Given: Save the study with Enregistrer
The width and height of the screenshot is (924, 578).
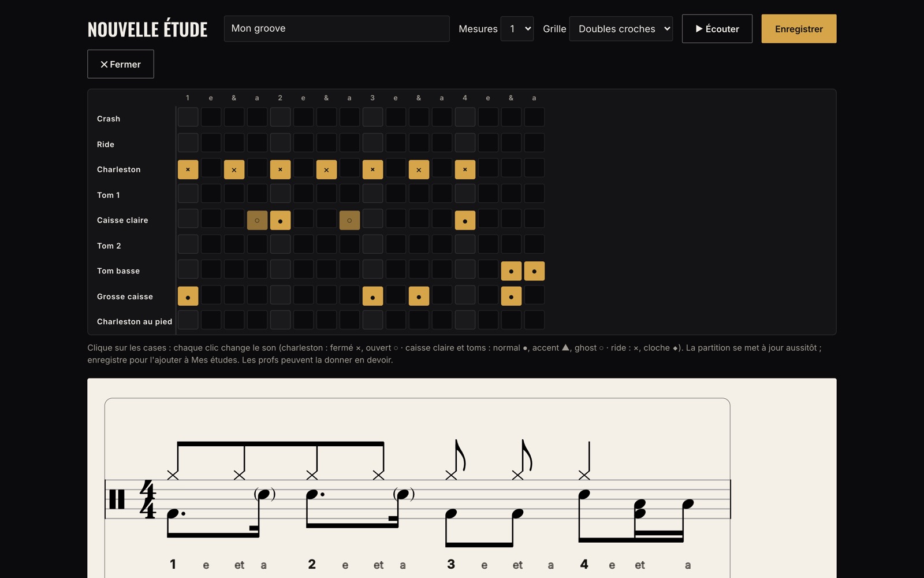Looking at the screenshot, I should click(799, 29).
